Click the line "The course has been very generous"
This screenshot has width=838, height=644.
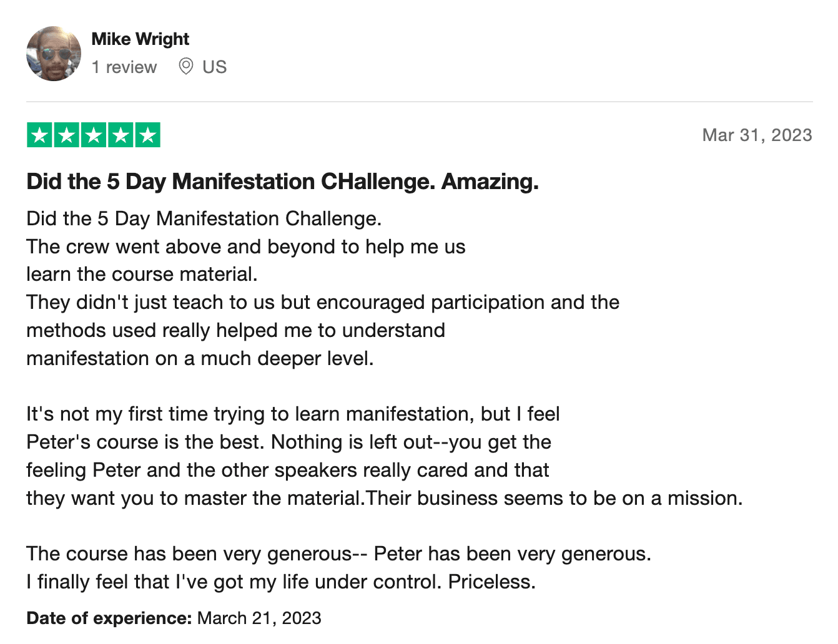tap(338, 554)
